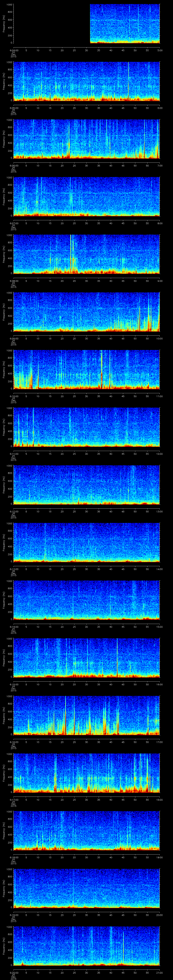The width and height of the screenshot is (173, 980).
Task: Select the spectrogram starting at 6:14:00
Action: tap(87, 600)
